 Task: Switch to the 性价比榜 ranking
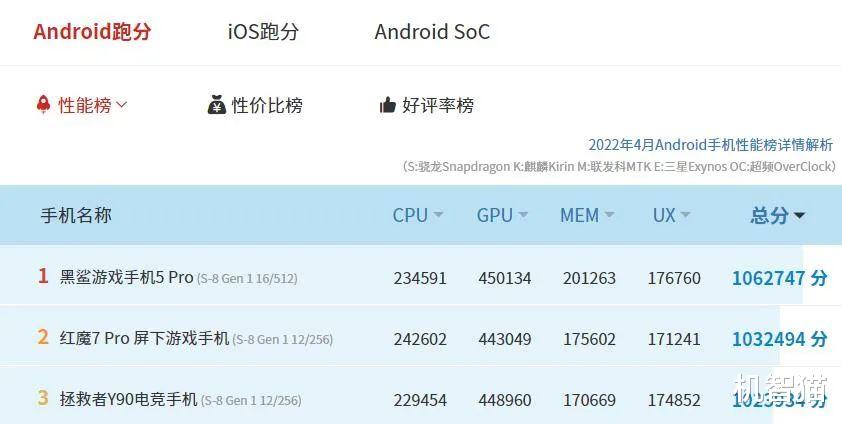[267, 105]
